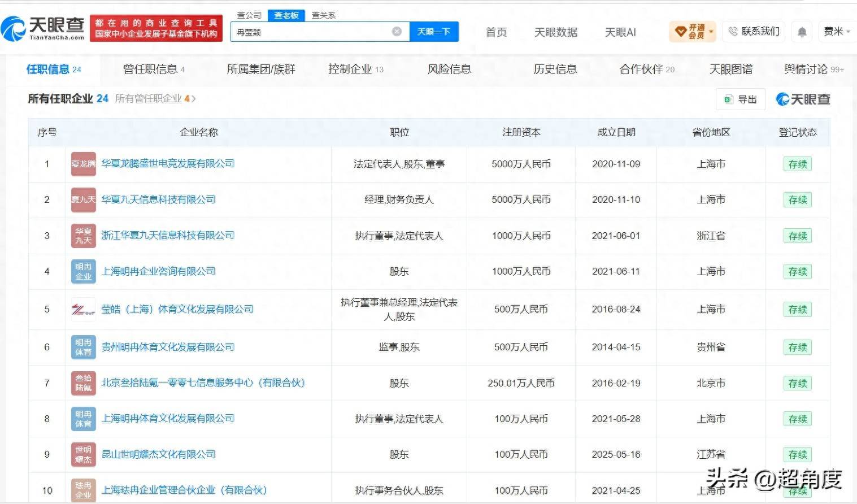Click the Excel export icon

tap(729, 99)
